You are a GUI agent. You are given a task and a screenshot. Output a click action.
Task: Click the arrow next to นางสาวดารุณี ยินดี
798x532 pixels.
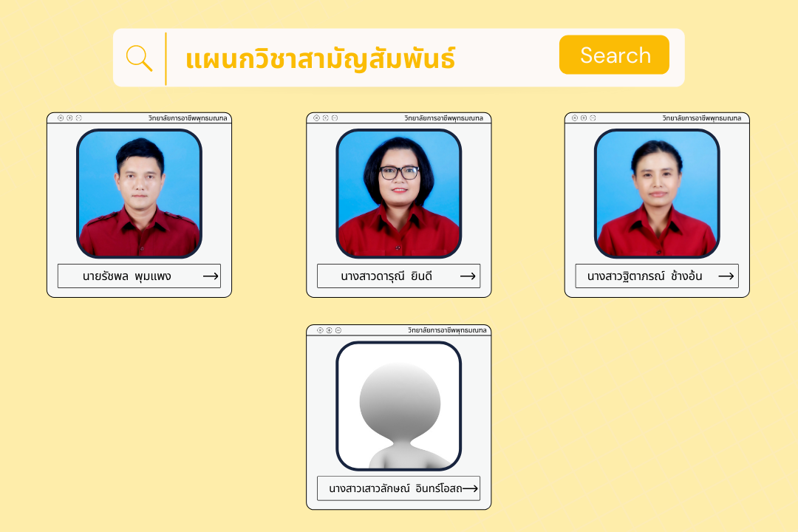point(468,276)
